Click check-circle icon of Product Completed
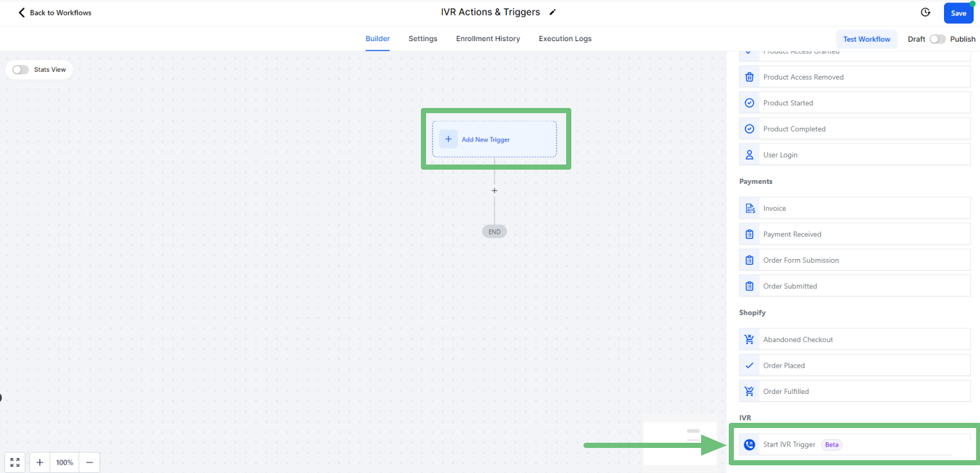The height and width of the screenshot is (473, 980). (749, 129)
